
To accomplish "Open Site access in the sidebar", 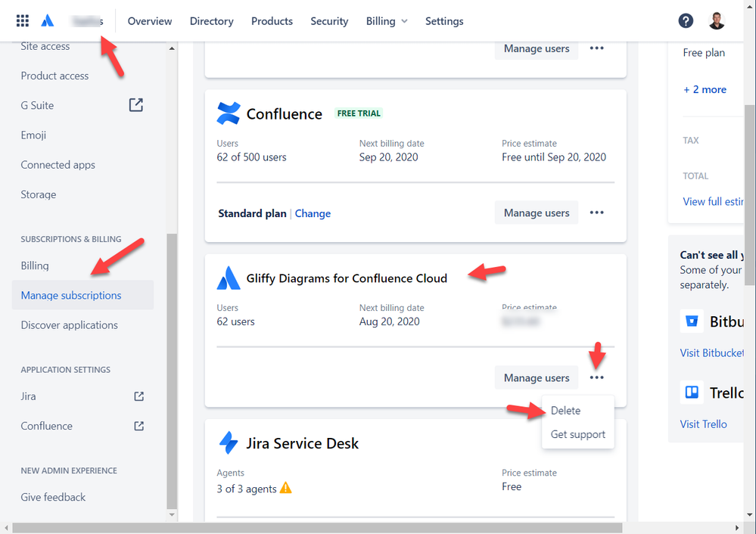I will (x=45, y=47).
